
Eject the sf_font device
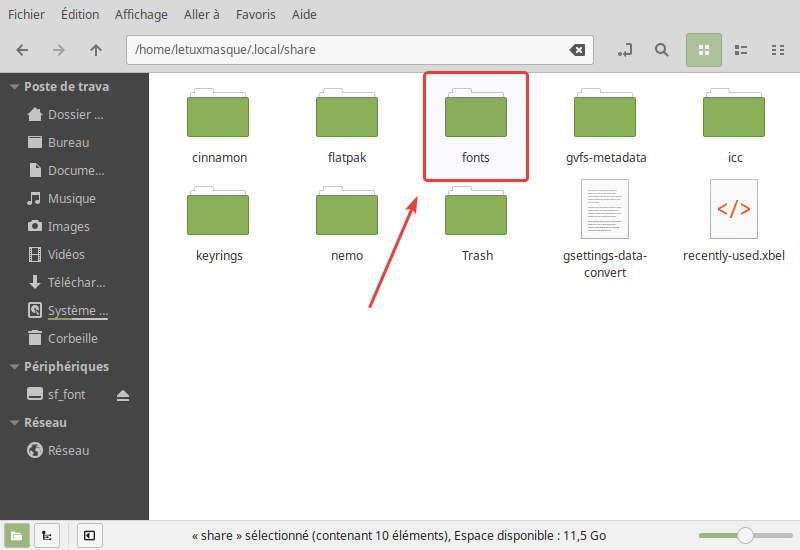[x=123, y=395]
